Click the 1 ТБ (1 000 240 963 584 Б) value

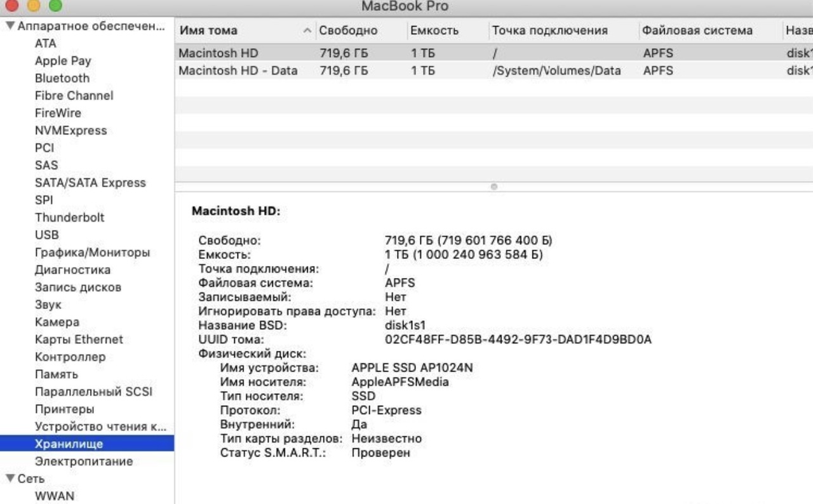click(464, 255)
